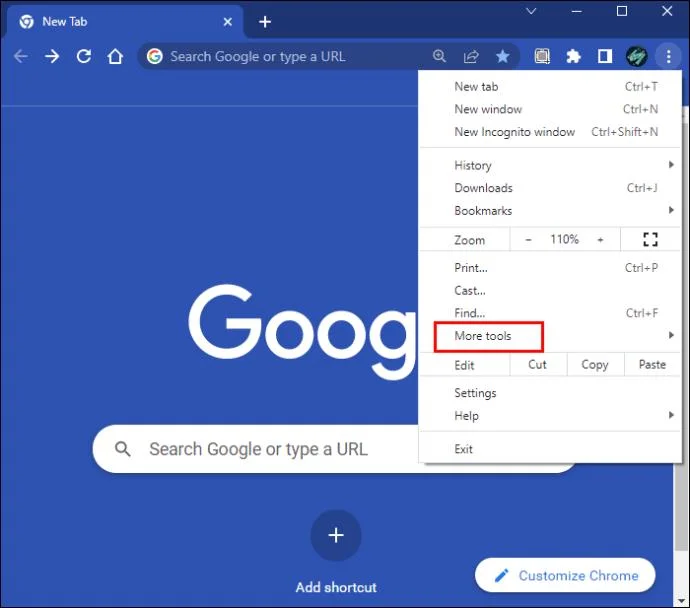
Task: Click the three-dot Chrome menu icon
Action: click(668, 57)
